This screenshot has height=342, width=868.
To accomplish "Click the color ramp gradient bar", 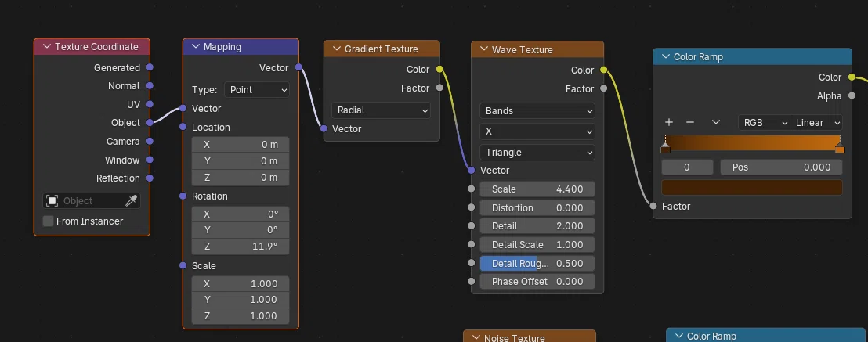I will click(x=752, y=142).
